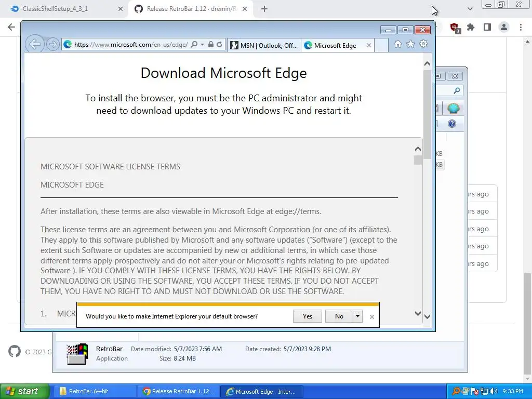The width and height of the screenshot is (532, 399).
Task: Open Chrome tab search chevron
Action: (470, 9)
